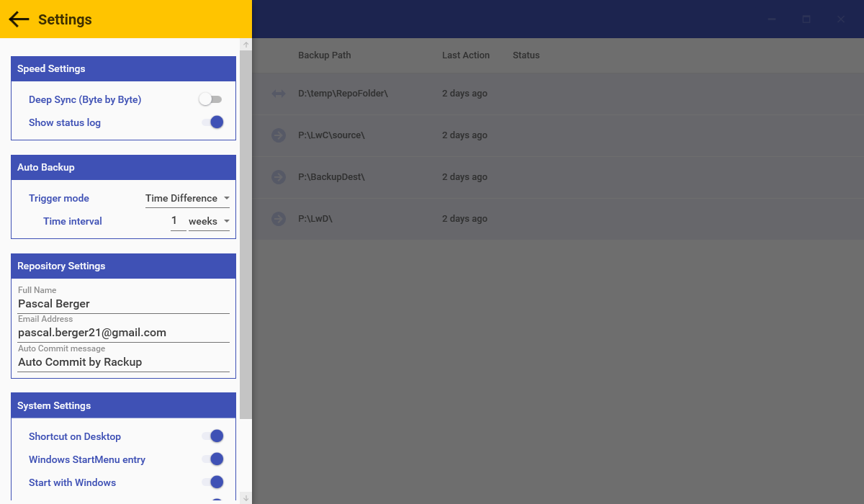The image size is (864, 504).
Task: Maximize the application window
Action: pos(806,19)
